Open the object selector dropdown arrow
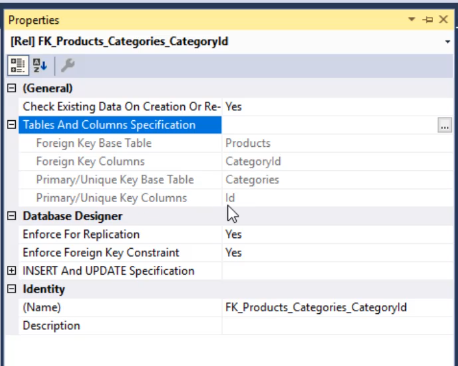The image size is (458, 366). 447,42
